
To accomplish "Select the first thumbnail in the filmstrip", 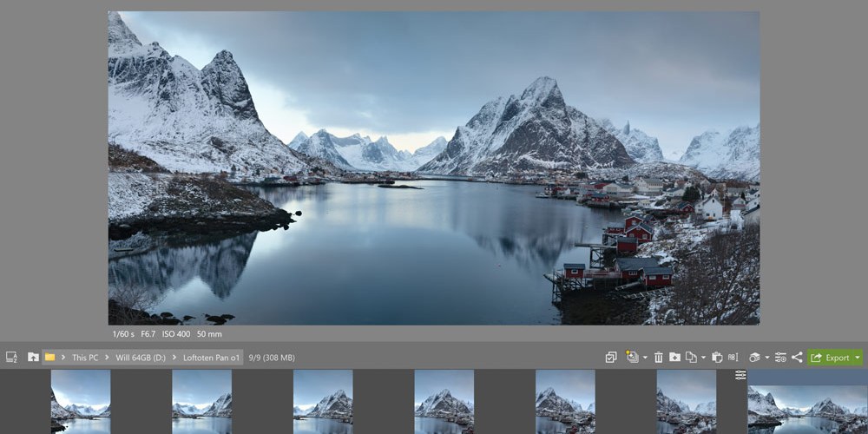I will pyautogui.click(x=81, y=402).
